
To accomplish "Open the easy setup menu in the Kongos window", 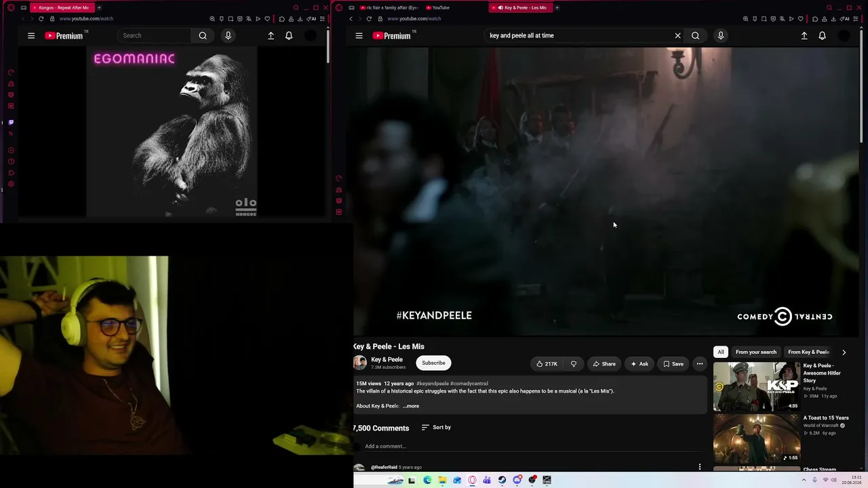I will [322, 19].
